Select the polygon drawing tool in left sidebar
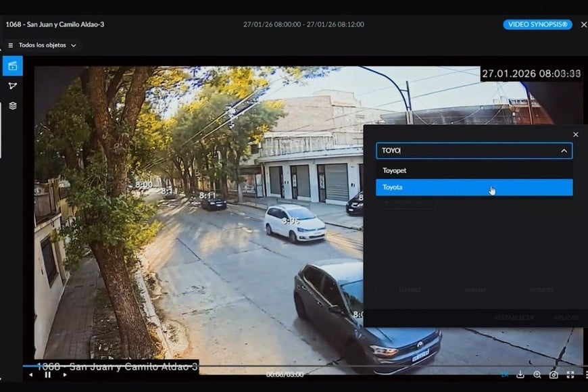The height and width of the screenshot is (392, 588). (11, 86)
